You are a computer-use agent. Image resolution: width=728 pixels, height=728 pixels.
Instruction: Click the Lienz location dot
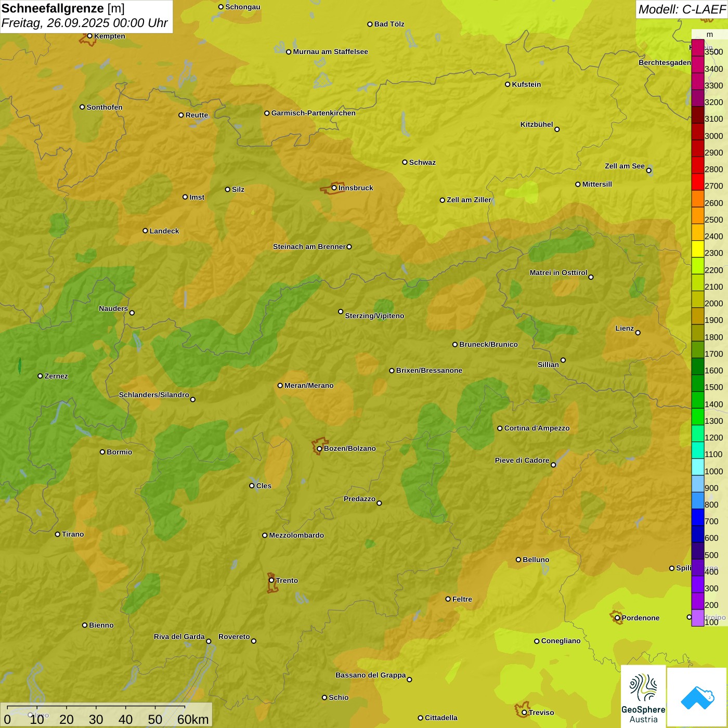638,333
